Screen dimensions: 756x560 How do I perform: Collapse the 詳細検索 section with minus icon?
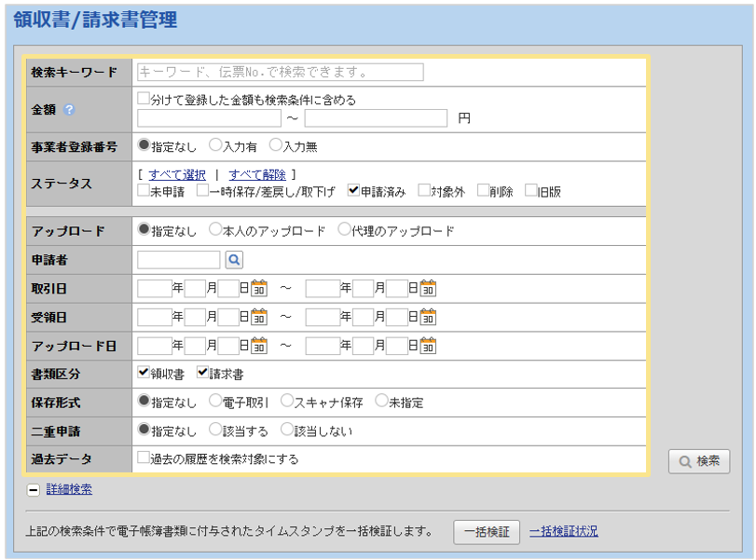pos(34,490)
